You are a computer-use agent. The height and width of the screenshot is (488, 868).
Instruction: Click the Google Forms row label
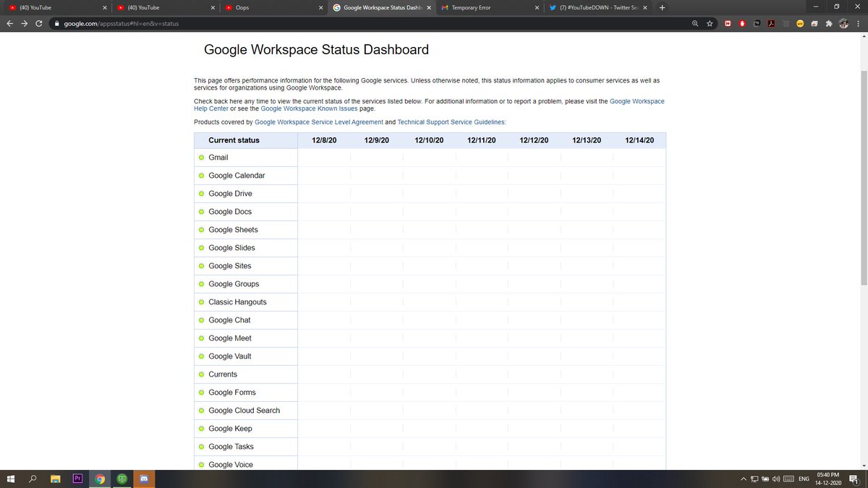coord(232,393)
